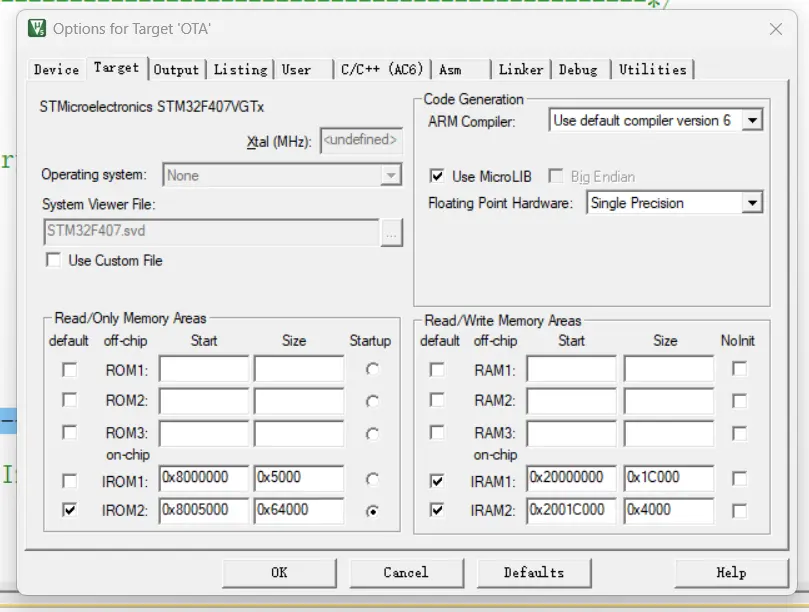The height and width of the screenshot is (612, 809).
Task: Click the ROM3 Size field
Action: 299,433
